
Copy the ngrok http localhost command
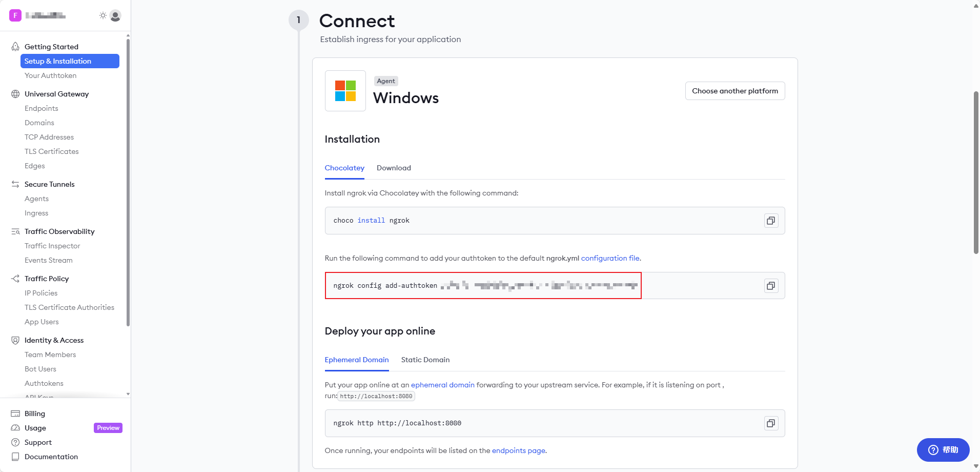(x=770, y=423)
